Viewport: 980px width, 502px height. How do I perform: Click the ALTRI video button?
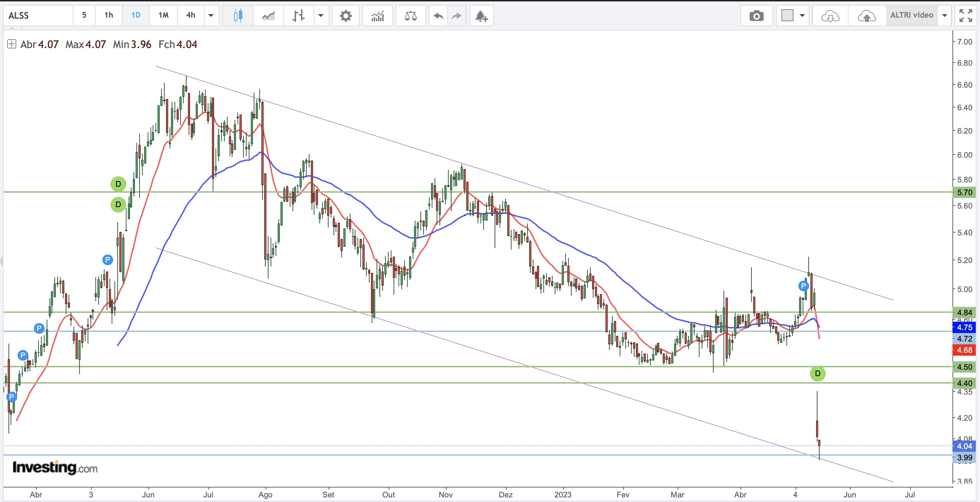pos(911,15)
